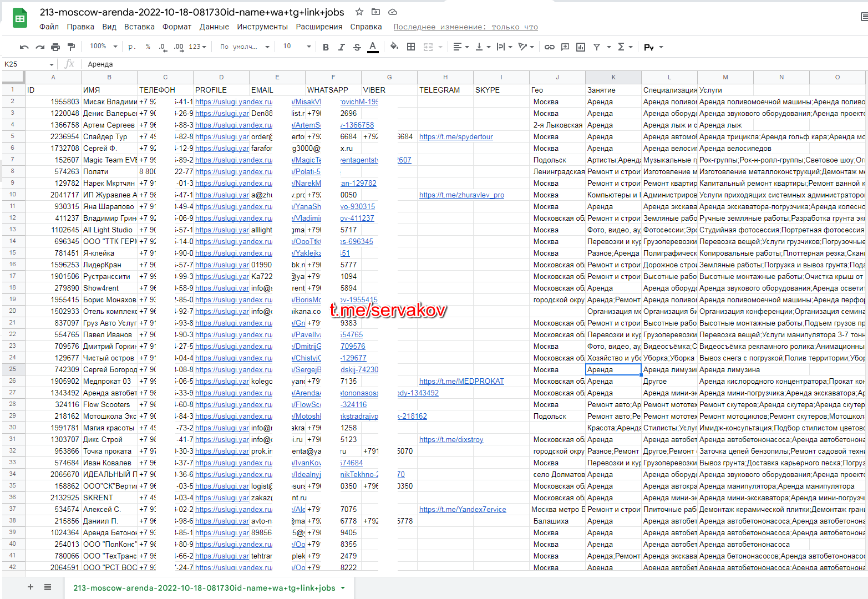The image size is (868, 599).
Task: Format cells as percent
Action: coord(148,47)
